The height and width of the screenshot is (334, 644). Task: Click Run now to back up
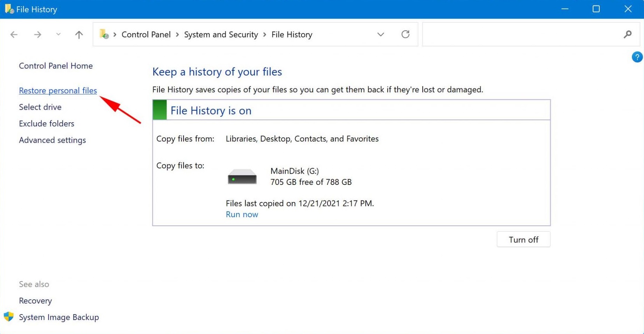click(x=242, y=214)
